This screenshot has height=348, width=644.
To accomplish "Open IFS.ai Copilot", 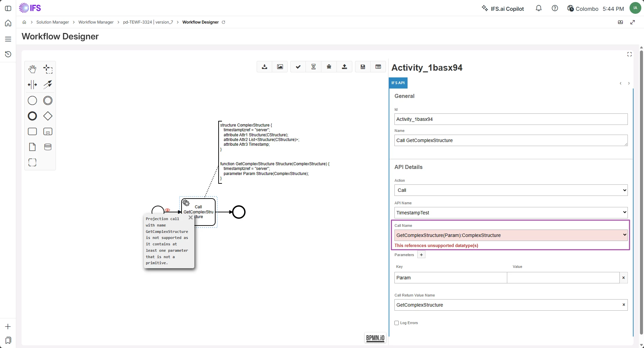I will [503, 8].
